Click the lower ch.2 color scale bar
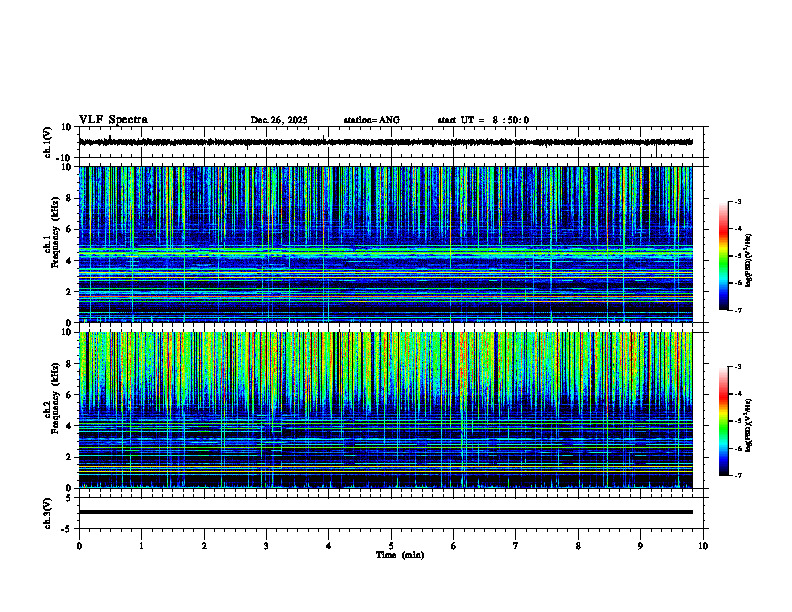The width and height of the screenshot is (792, 612). click(724, 421)
